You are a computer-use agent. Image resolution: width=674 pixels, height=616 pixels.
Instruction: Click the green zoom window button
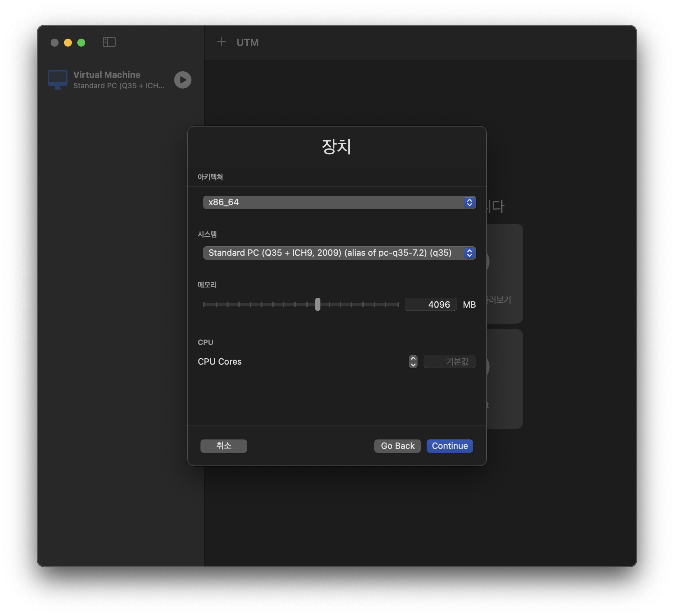click(x=81, y=42)
